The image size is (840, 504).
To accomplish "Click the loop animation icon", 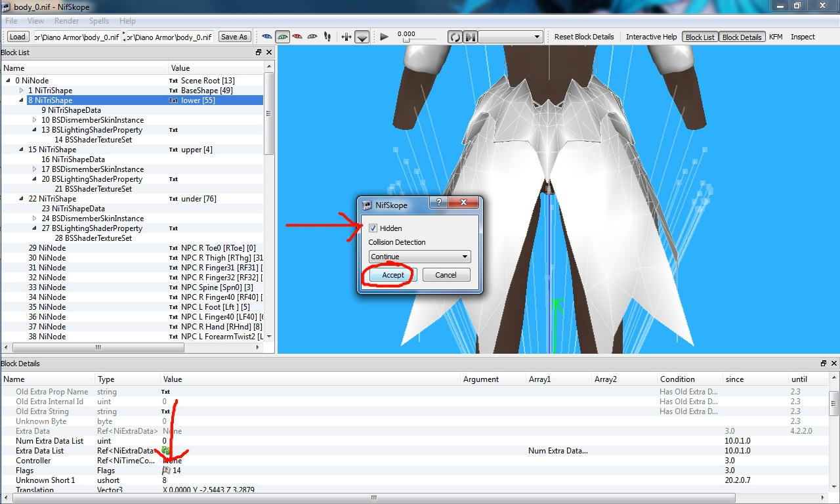I will pyautogui.click(x=455, y=37).
